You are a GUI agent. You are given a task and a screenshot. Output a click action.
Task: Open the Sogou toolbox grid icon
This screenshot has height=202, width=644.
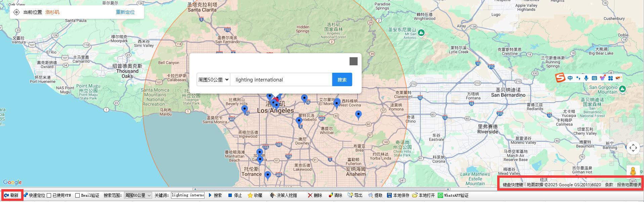coord(610,78)
